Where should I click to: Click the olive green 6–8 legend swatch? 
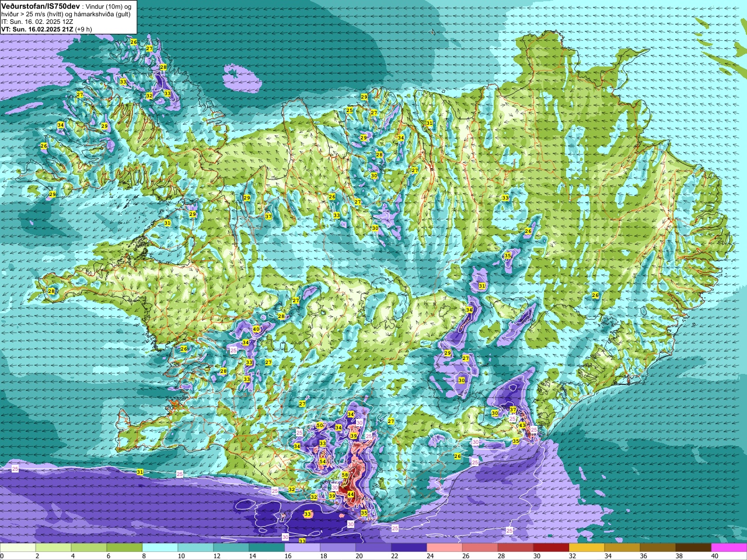pos(125,548)
